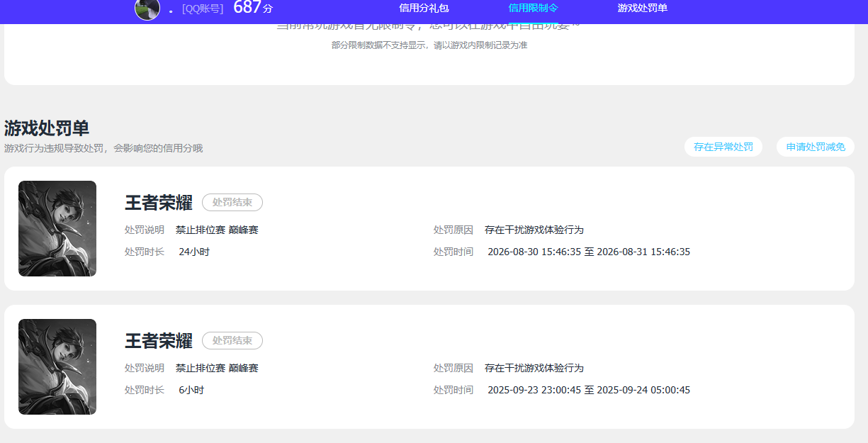This screenshot has height=443, width=868.
Task: Click the note 部分限制数据不支持显示
Action: pos(429,45)
